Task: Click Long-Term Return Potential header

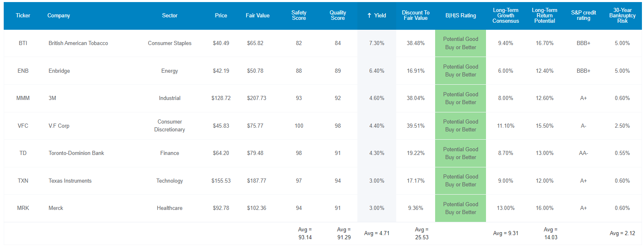Action: [x=544, y=16]
